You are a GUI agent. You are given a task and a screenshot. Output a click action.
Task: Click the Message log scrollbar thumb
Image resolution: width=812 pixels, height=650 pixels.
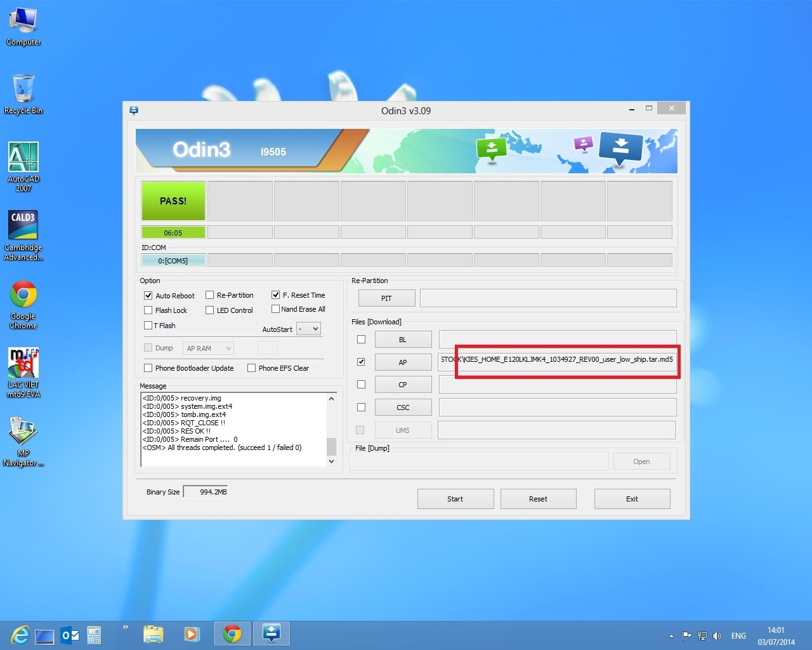pos(331,446)
